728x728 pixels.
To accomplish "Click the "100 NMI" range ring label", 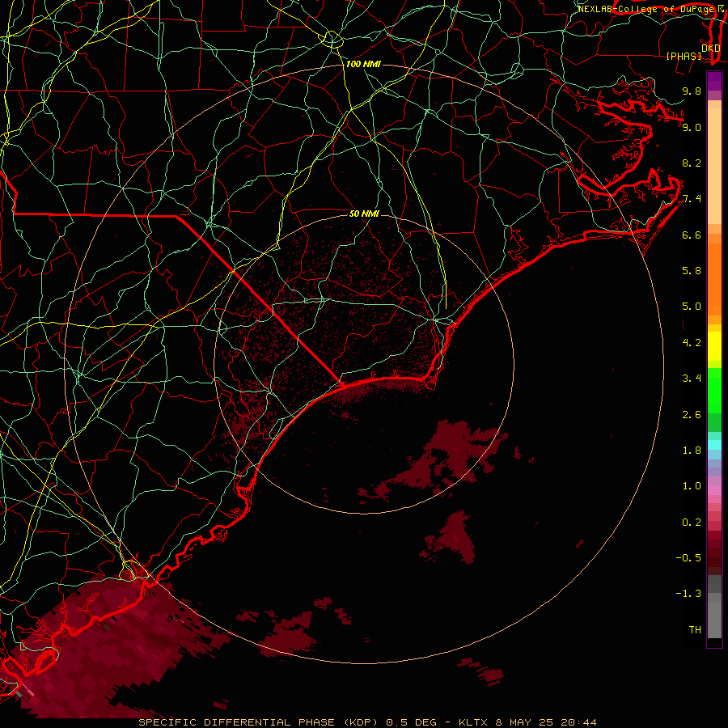I will [363, 64].
